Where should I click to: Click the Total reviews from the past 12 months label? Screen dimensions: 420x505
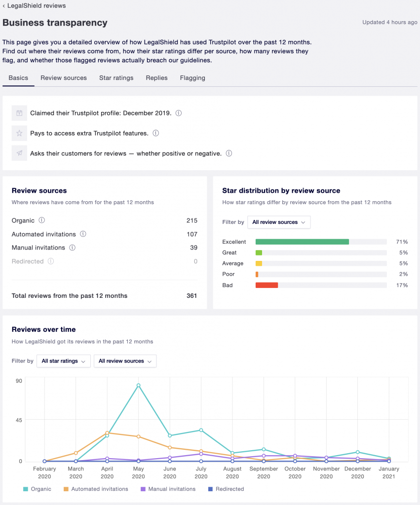point(70,296)
